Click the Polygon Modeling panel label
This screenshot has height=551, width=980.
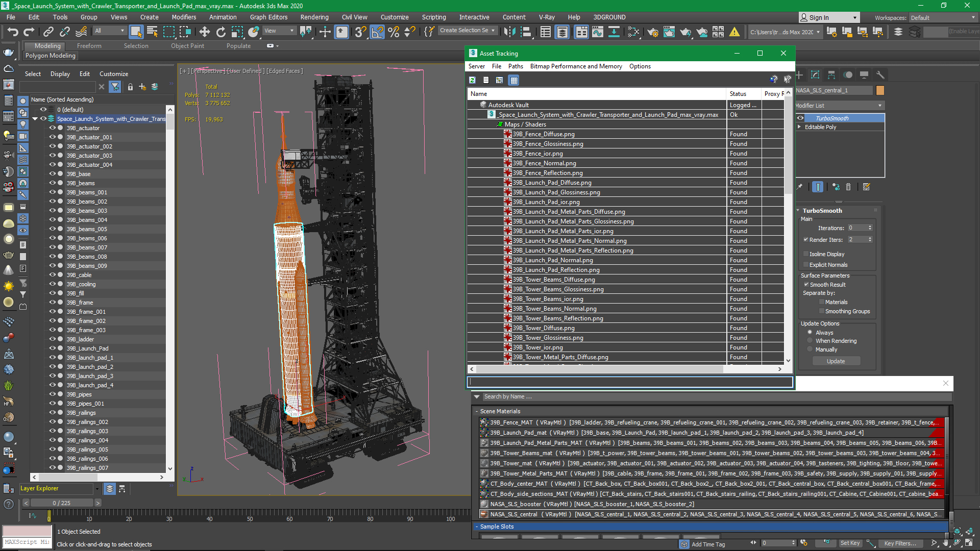[x=50, y=55]
